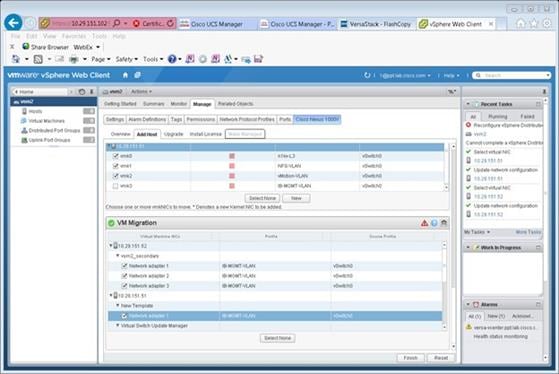Open the IE help question mark icon
The height and width of the screenshot is (374, 559).
[172, 59]
